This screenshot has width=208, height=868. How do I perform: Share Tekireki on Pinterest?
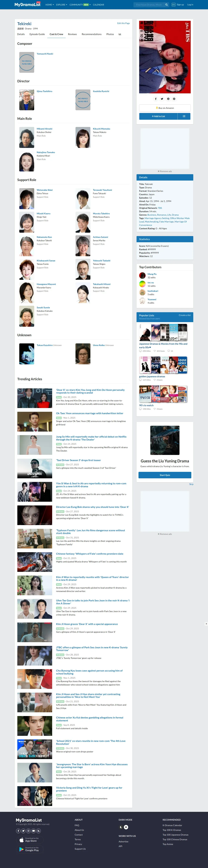(174, 99)
